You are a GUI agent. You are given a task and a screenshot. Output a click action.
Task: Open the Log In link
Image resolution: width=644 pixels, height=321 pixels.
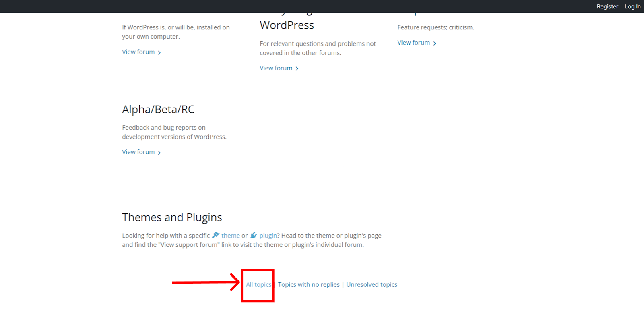click(x=632, y=6)
